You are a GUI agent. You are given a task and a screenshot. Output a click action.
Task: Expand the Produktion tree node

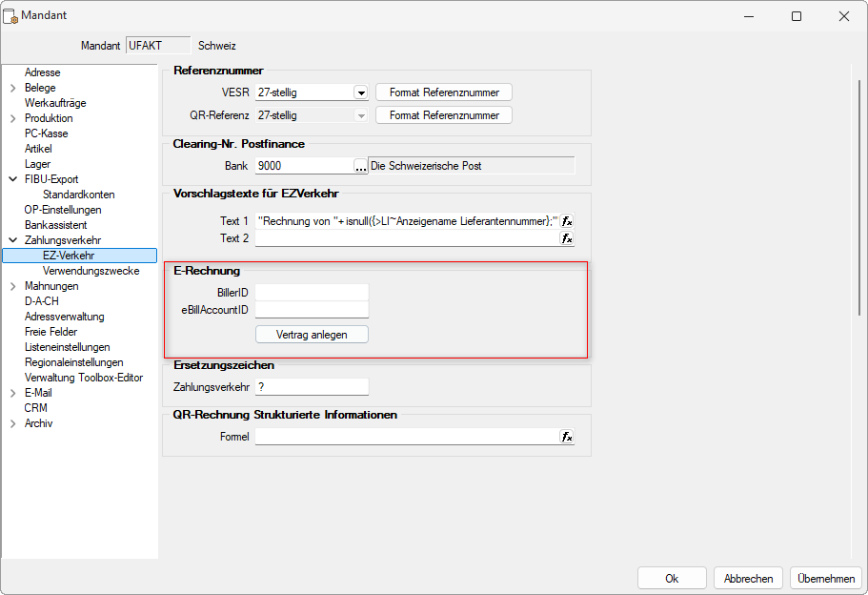(12, 118)
